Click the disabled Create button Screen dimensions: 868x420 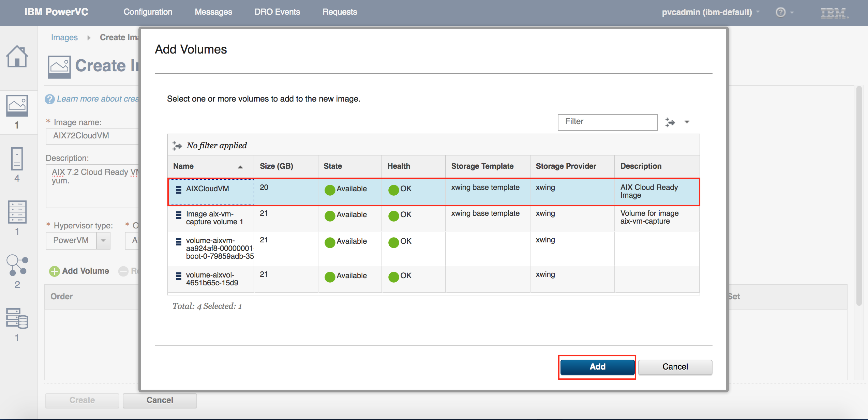click(82, 400)
